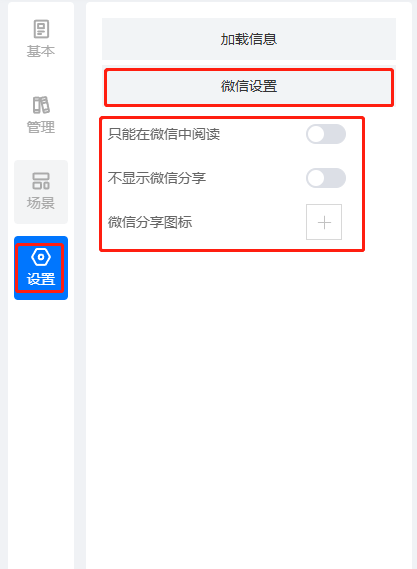Click the 设置 hexagon gear icon
Screen dimensions: 417x569
click(x=41, y=257)
